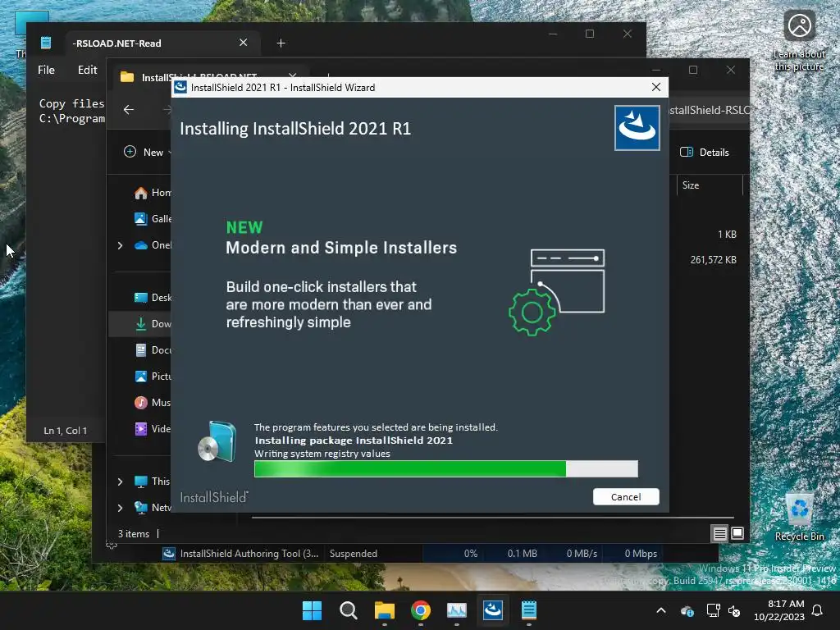Click 'Learn about this picture' desktop icon
This screenshot has width=840, height=630.
[x=799, y=41]
